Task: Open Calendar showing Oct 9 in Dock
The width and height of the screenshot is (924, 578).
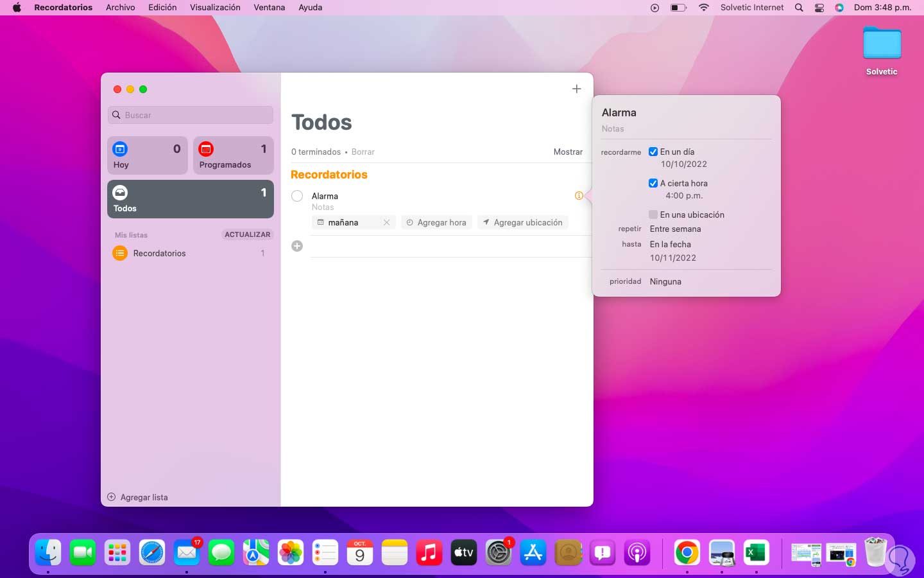Action: click(360, 552)
